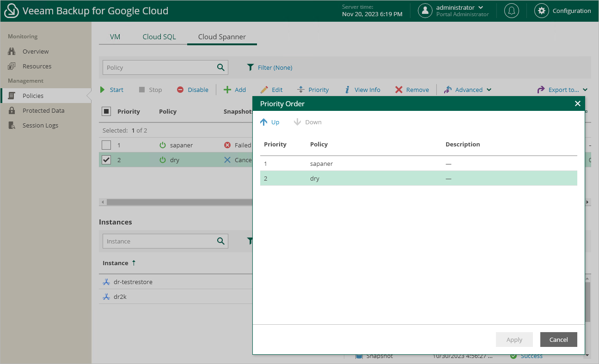Check the sapaner policy checkbox
The image size is (599, 364).
click(x=106, y=145)
